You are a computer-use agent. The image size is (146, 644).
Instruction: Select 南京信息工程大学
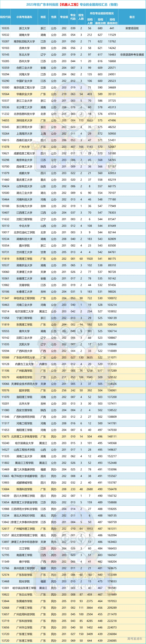(24, 88)
